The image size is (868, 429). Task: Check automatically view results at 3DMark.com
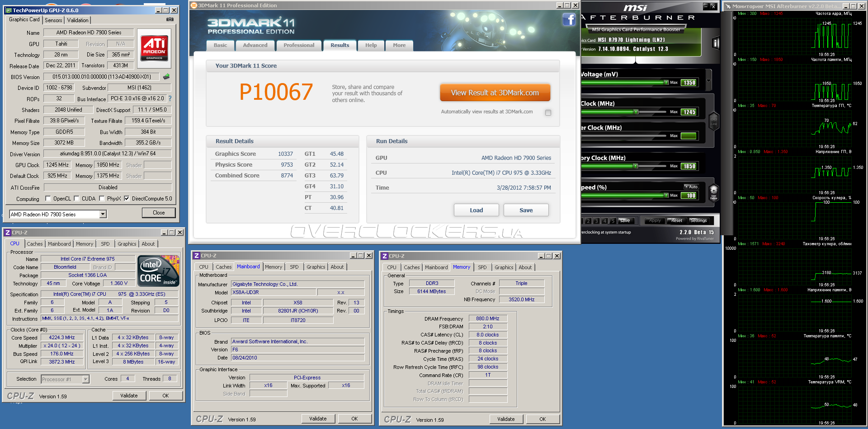coord(548,112)
